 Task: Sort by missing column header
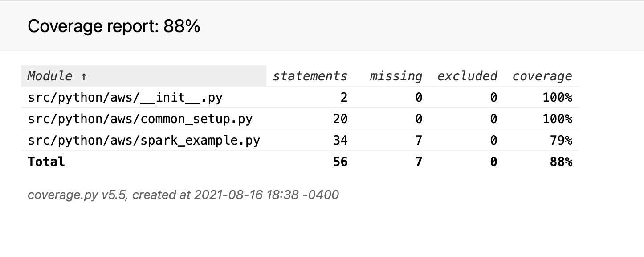[x=396, y=76]
